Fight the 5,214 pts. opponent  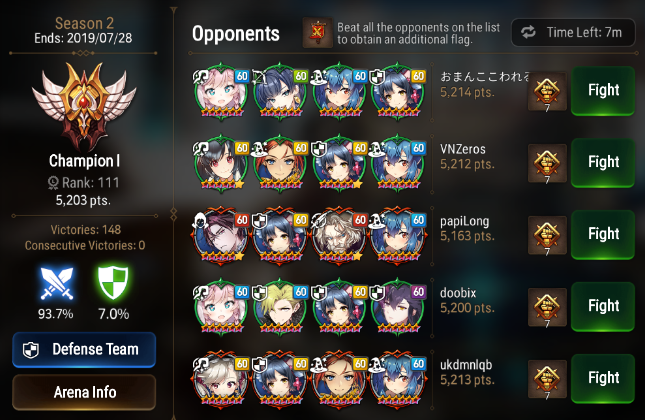tap(603, 90)
